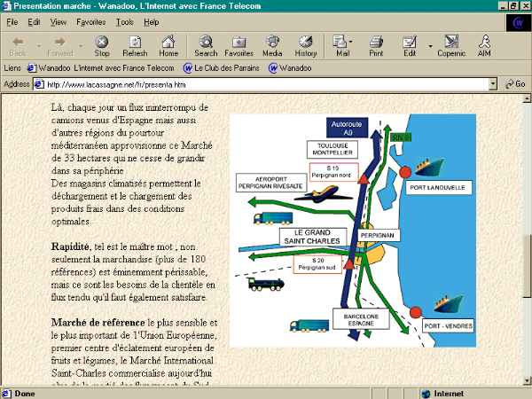The width and height of the screenshot is (532, 399).
Task: Launch Copernic from the toolbar
Action: (x=451, y=44)
